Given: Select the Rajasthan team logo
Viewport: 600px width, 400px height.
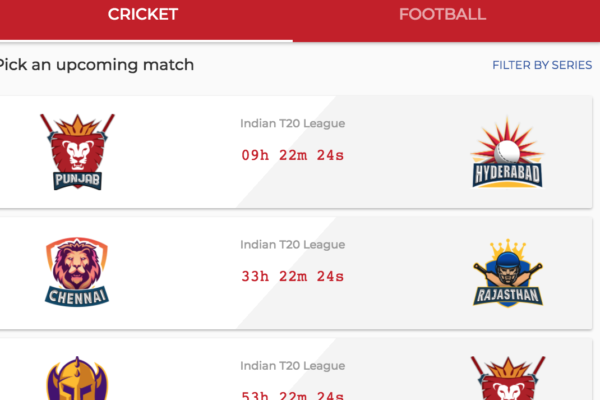Looking at the screenshot, I should tap(508, 273).
